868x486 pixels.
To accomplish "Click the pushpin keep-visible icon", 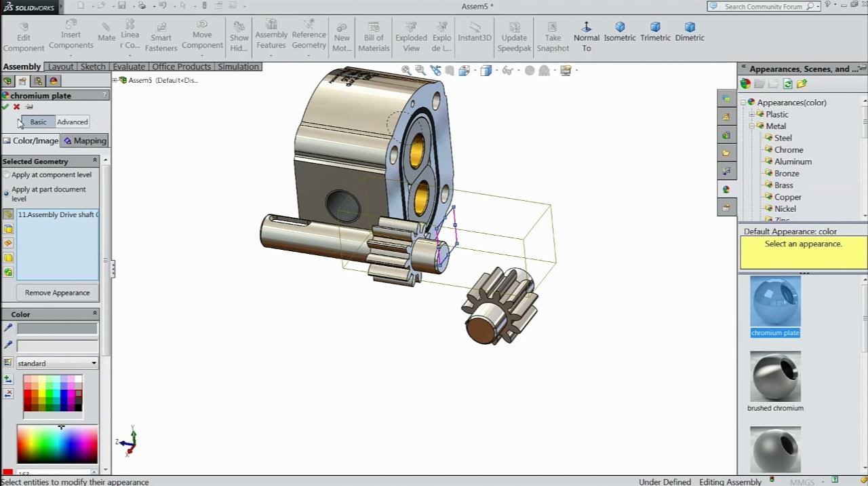I will pyautogui.click(x=29, y=107).
